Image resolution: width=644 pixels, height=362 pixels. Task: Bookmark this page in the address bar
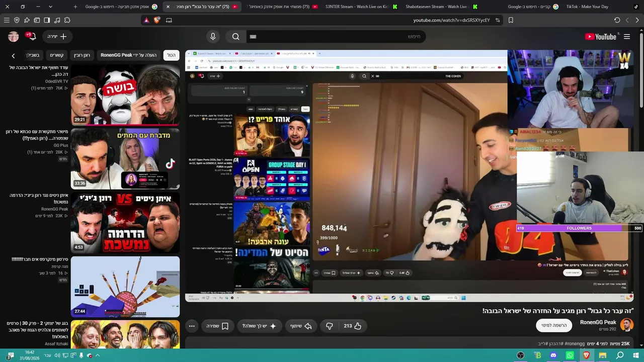511,20
